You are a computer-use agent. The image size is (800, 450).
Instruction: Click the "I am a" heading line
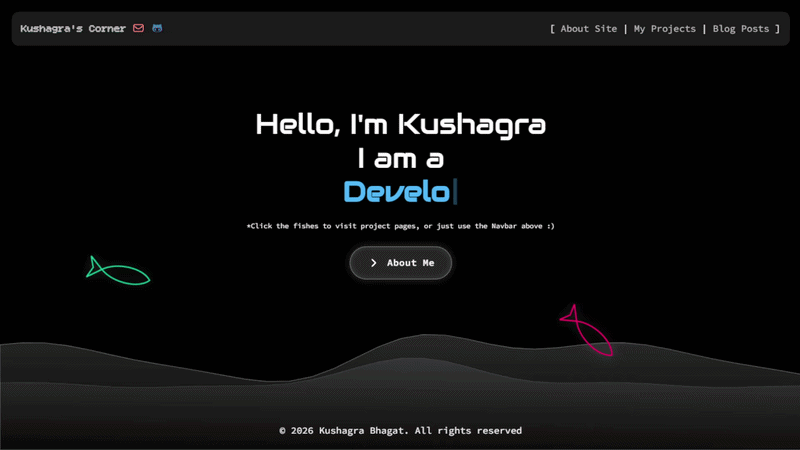coord(401,158)
